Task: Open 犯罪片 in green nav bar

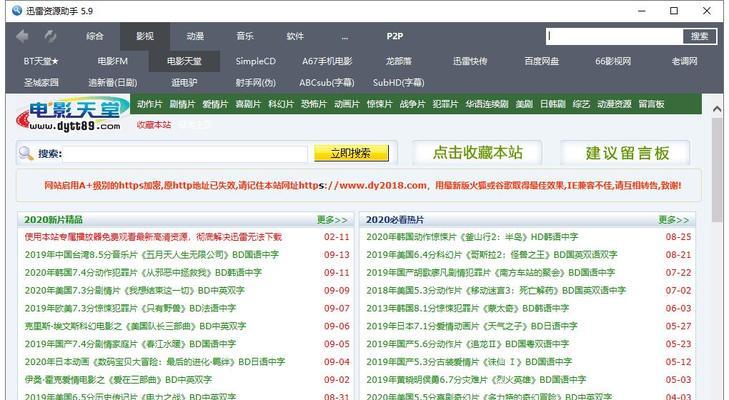Action: [445, 104]
